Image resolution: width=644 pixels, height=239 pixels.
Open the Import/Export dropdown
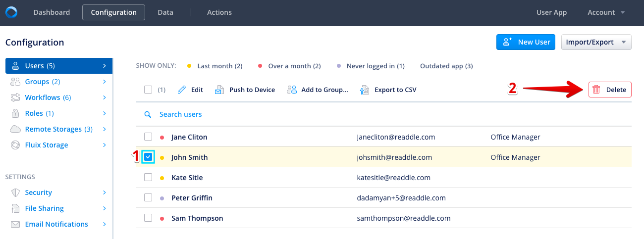click(x=596, y=42)
